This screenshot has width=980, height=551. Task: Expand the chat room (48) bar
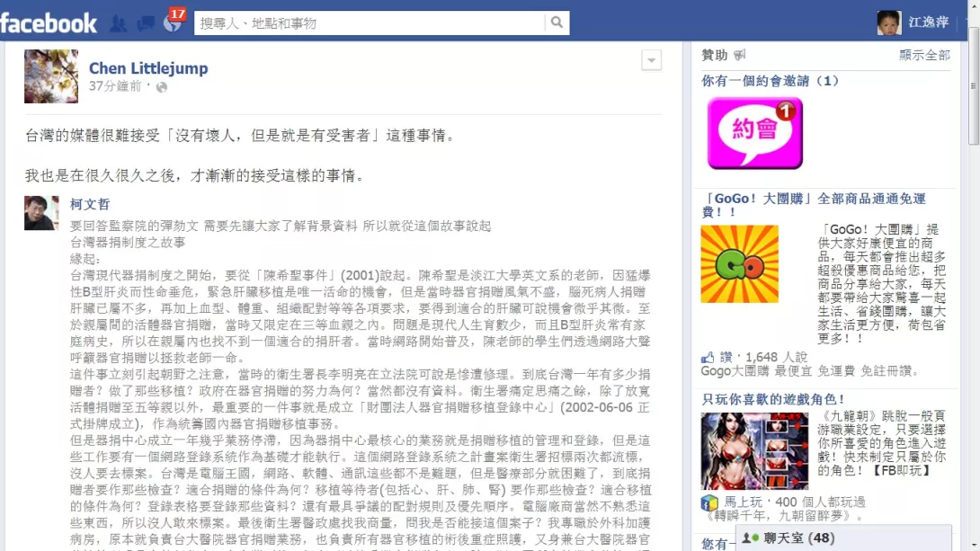[843, 538]
